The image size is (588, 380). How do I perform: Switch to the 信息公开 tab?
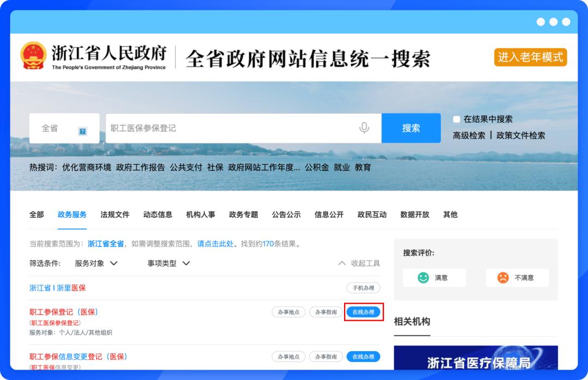pos(329,214)
